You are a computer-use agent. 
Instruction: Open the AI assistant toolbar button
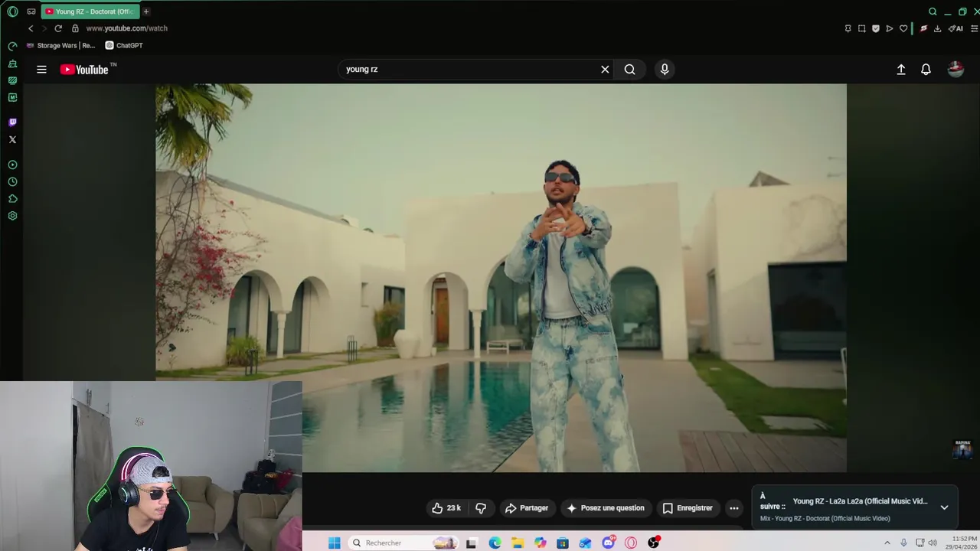pos(955,28)
